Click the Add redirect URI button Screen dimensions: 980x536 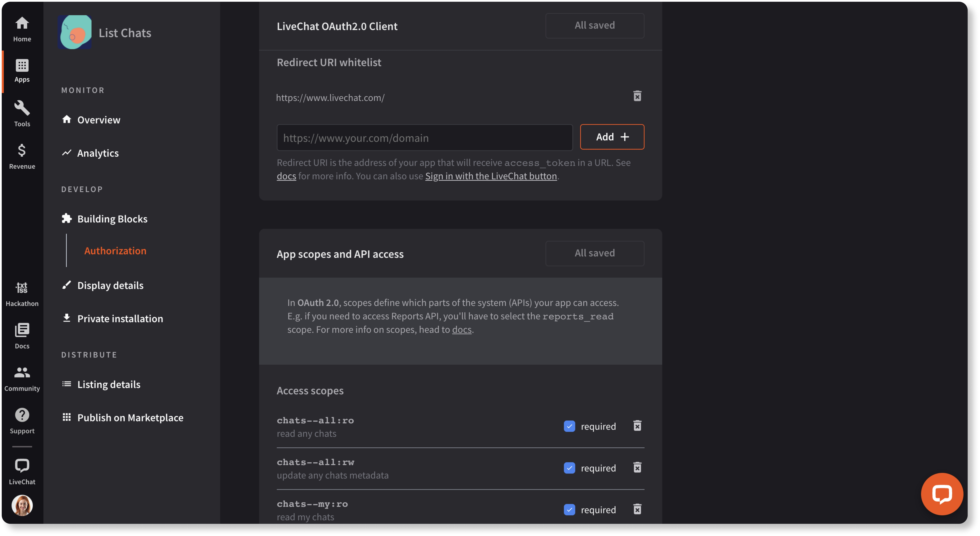[612, 137]
